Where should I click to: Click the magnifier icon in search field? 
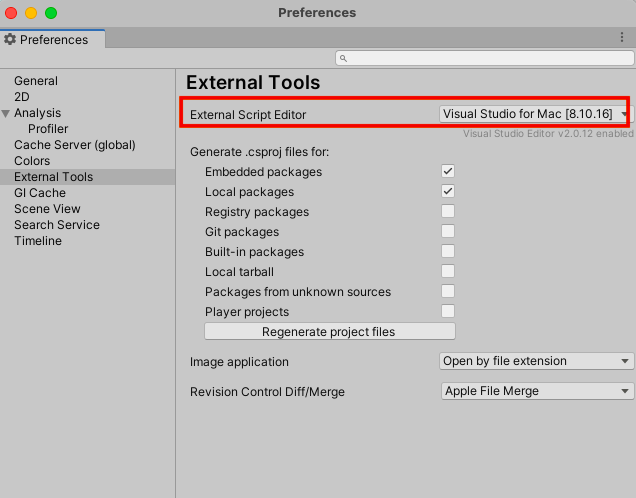tap(343, 59)
